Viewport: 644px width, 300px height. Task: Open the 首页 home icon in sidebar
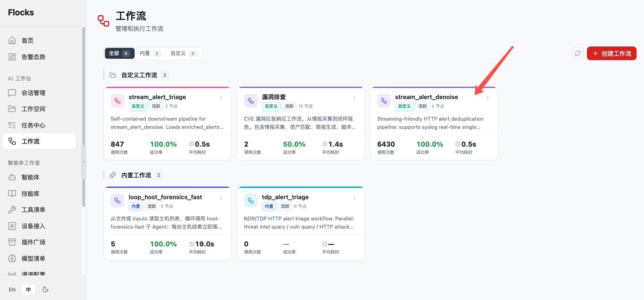pos(12,41)
